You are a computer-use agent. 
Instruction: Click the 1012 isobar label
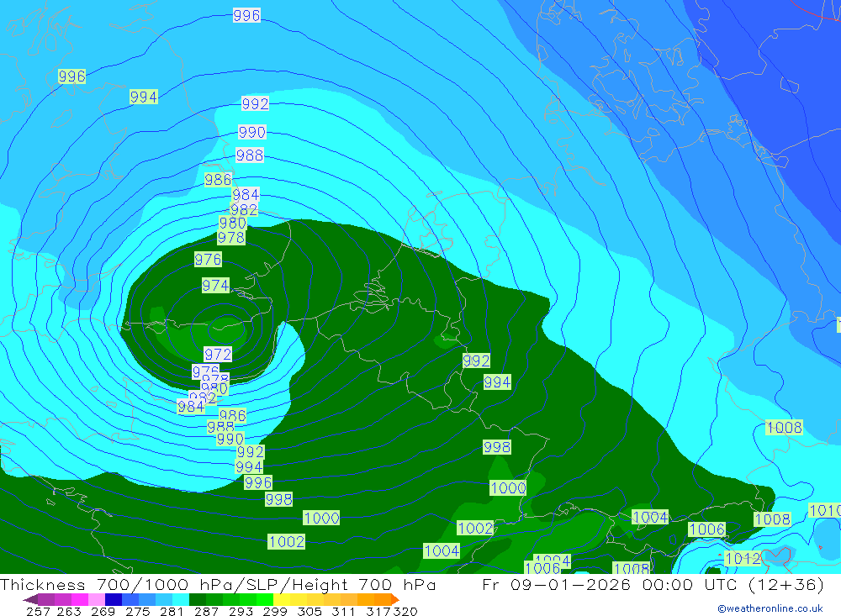point(743,559)
